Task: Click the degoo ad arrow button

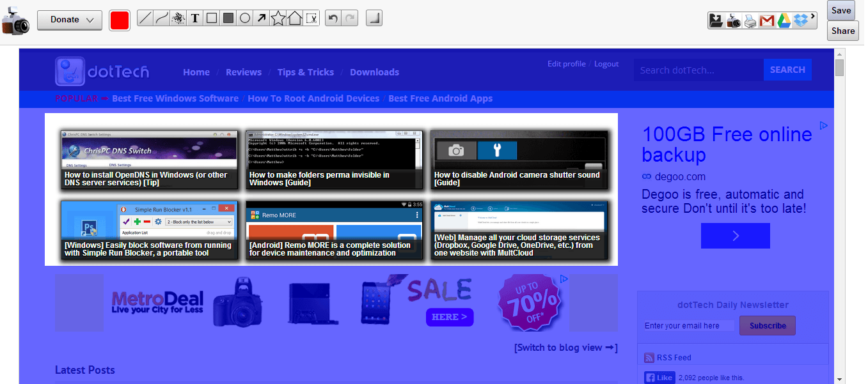Action: tap(736, 236)
